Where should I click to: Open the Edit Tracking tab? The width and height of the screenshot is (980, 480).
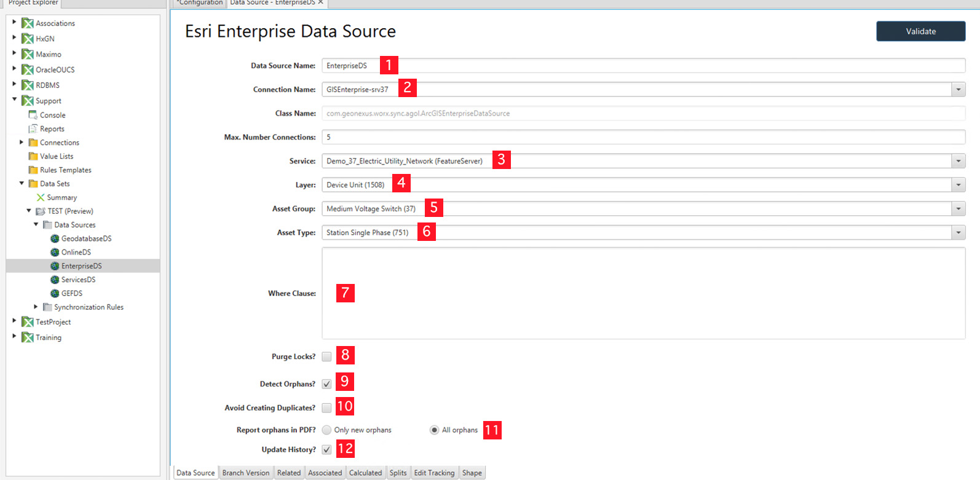pyautogui.click(x=434, y=473)
